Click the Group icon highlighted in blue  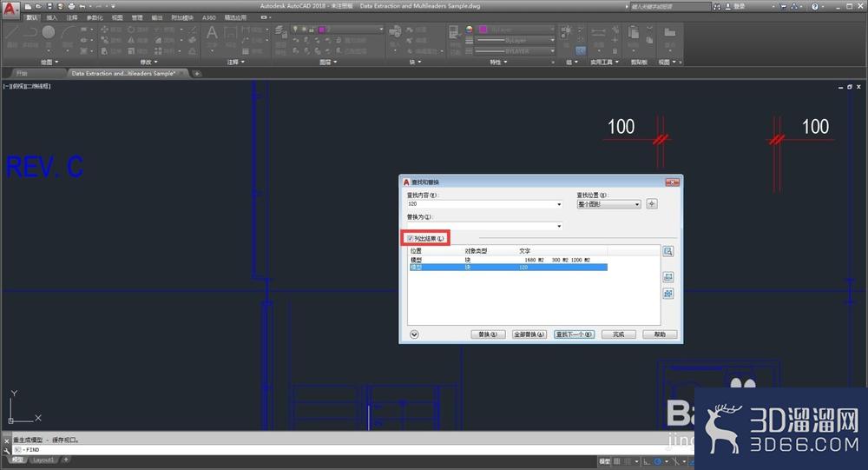(580, 51)
